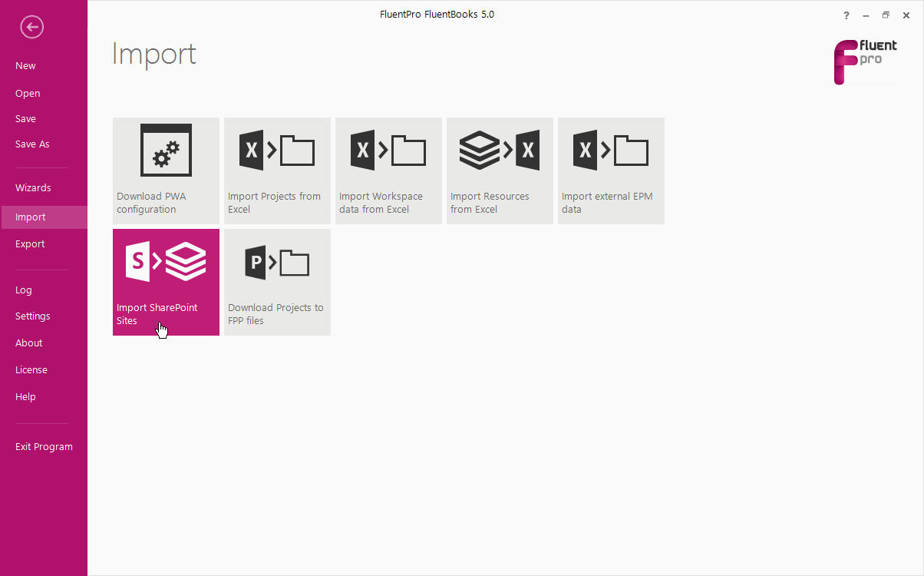The width and height of the screenshot is (924, 576).
Task: Close the FluentBooks window
Action: point(906,15)
